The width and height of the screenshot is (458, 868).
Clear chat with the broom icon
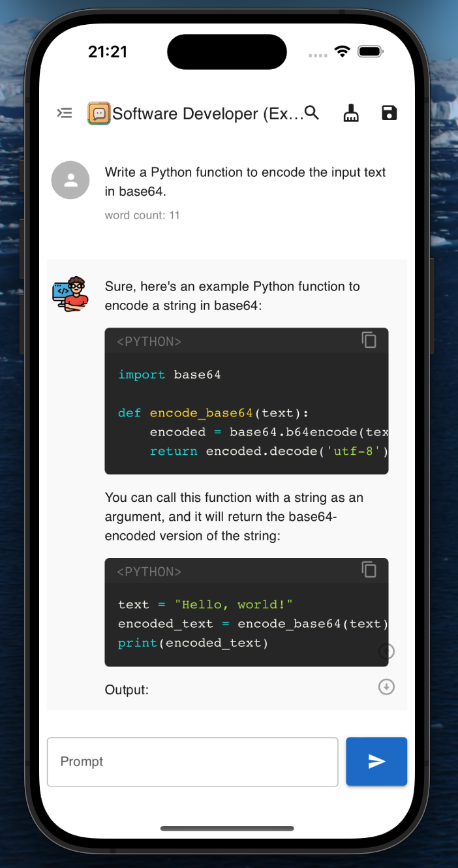click(351, 114)
